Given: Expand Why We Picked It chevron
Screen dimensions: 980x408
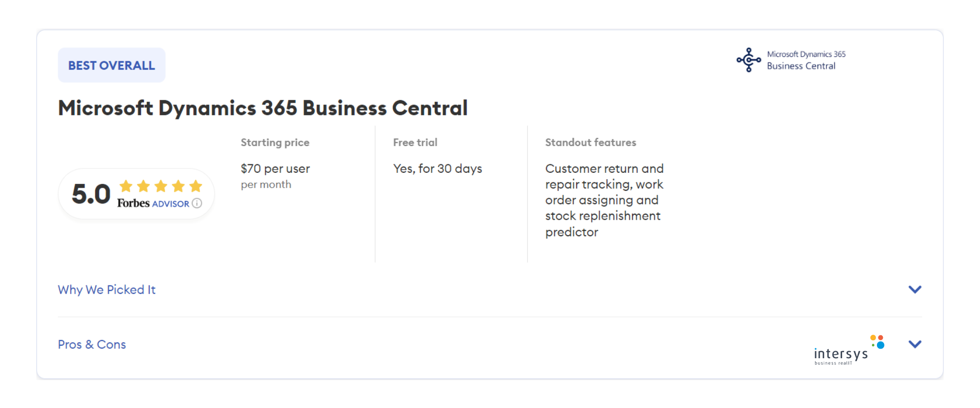Looking at the screenshot, I should [x=915, y=289].
